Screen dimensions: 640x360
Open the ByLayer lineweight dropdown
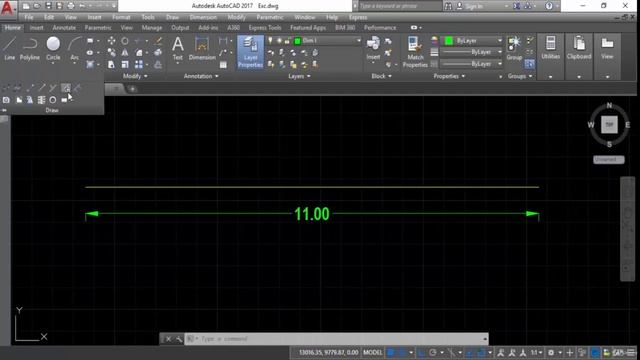coord(500,52)
